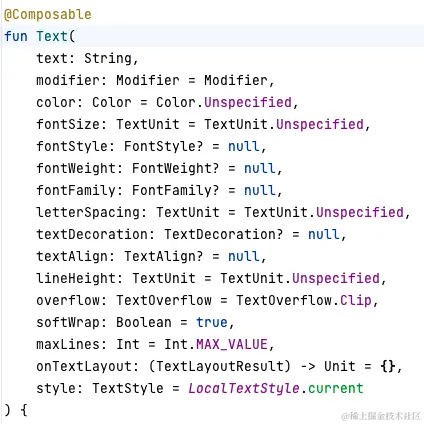Click the fontSize parameter name
This screenshot has height=424, width=424.
(x=68, y=124)
